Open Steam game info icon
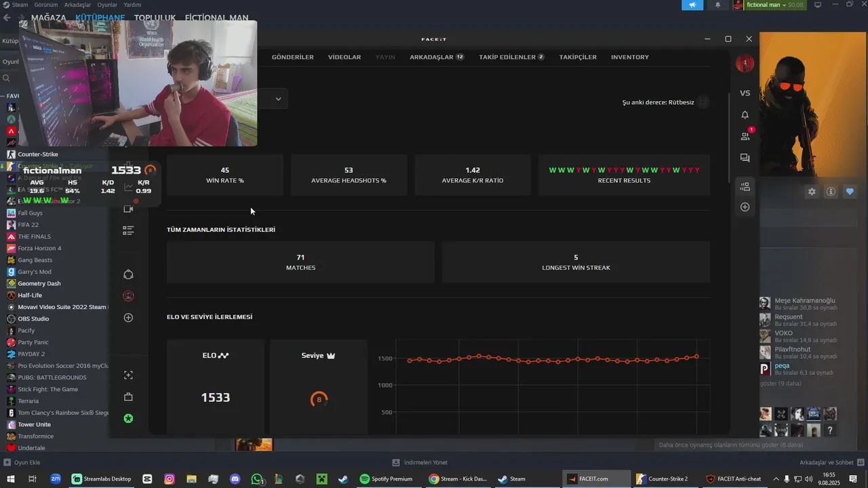The image size is (868, 488). (831, 192)
